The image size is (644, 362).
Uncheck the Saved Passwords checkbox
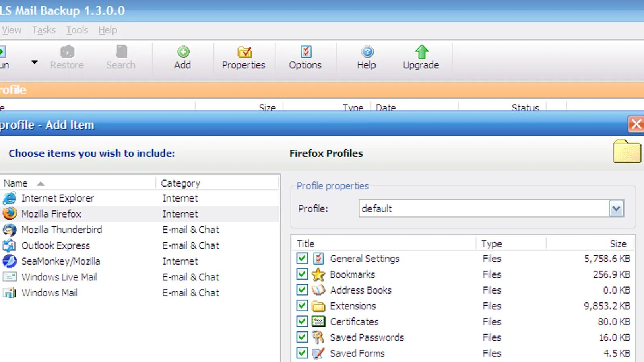tap(302, 337)
